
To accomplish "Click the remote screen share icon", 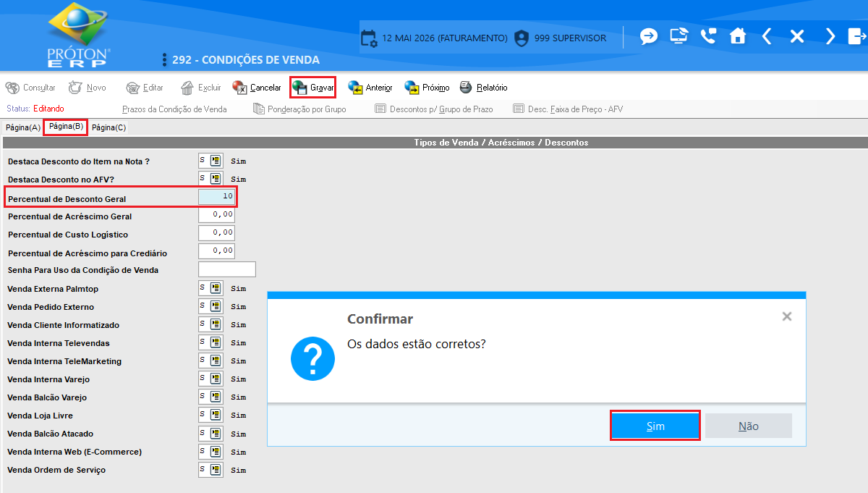I will point(678,36).
